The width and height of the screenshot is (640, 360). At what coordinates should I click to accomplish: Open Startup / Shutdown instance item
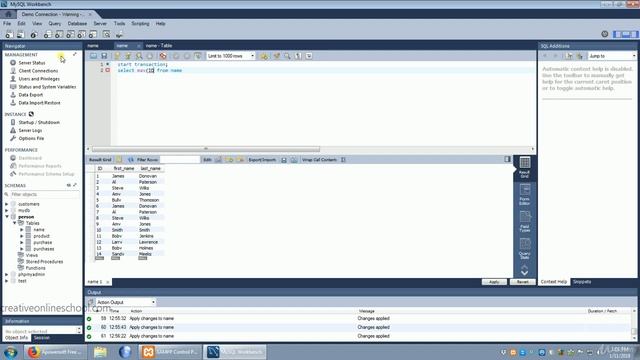(39, 122)
